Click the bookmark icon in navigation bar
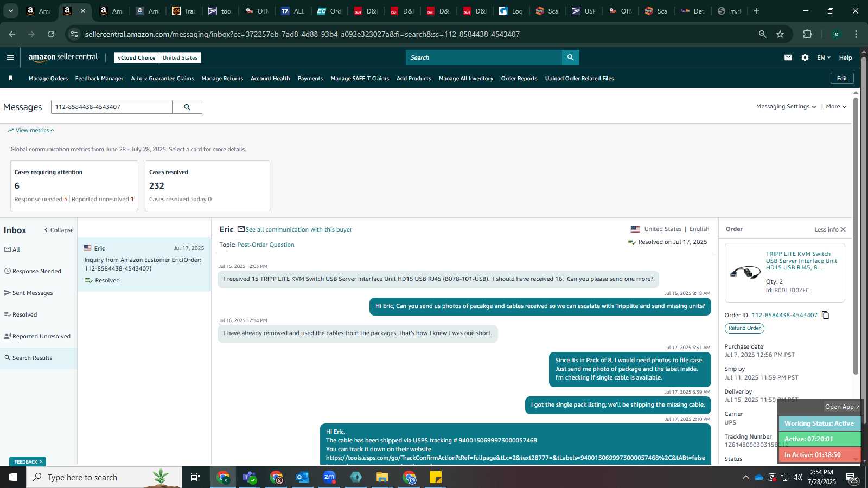The width and height of the screenshot is (868, 488). (x=10, y=78)
